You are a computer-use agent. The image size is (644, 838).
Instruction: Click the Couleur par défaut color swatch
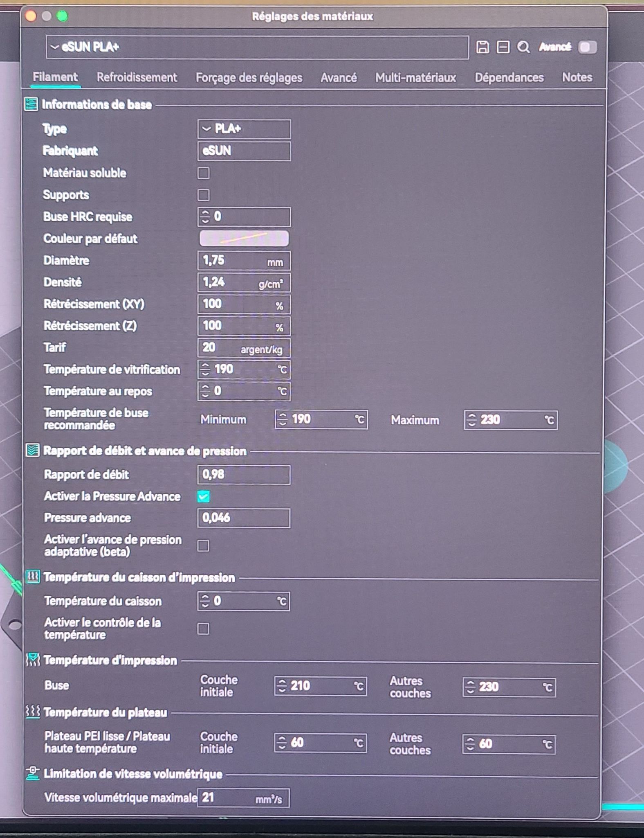pyautogui.click(x=244, y=239)
